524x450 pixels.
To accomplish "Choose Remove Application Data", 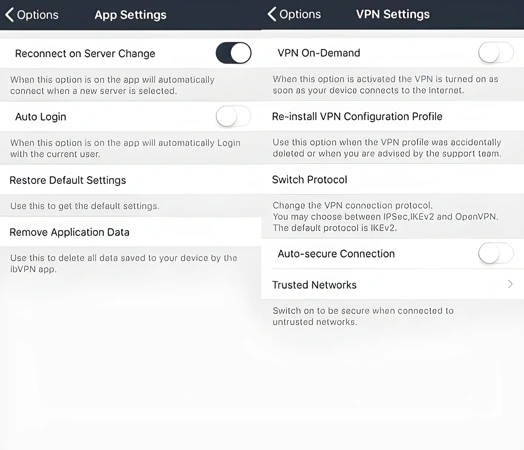I will (131, 232).
